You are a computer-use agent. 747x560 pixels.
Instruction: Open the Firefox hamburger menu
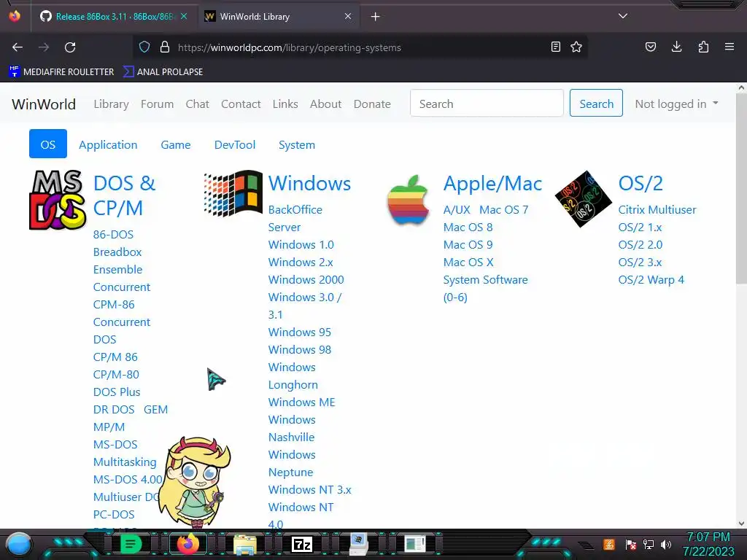point(729,47)
